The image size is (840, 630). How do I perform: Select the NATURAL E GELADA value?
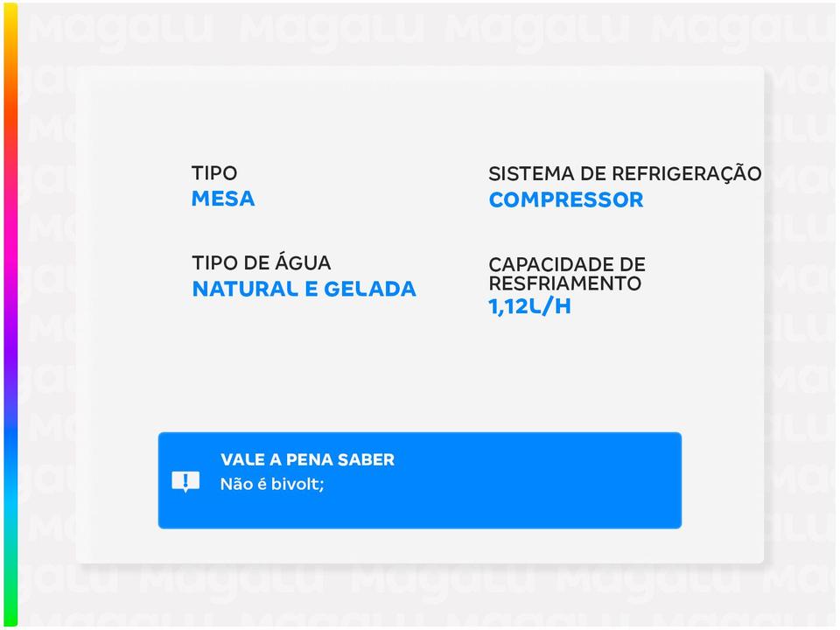pos(304,289)
